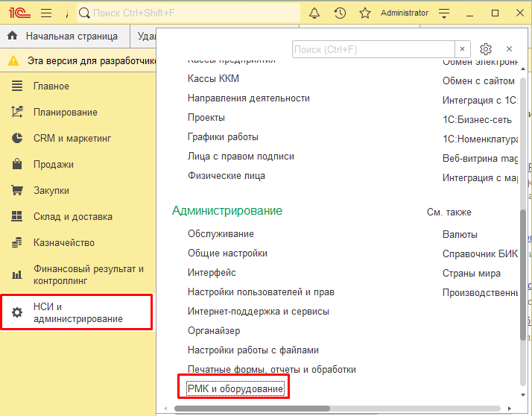Click the Поиск (Ctrl+F) field
Screen dimensions: 532x416
[373, 49]
